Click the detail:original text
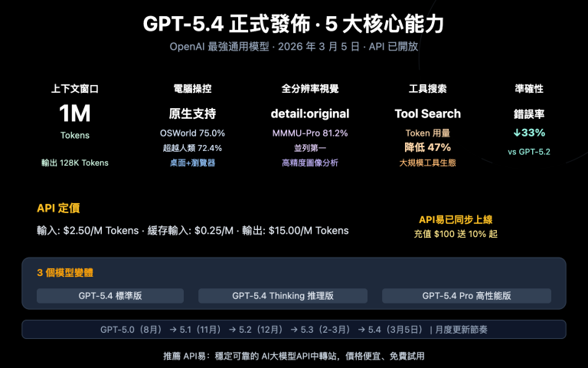Screen dimensions: 588x368 click(310, 113)
